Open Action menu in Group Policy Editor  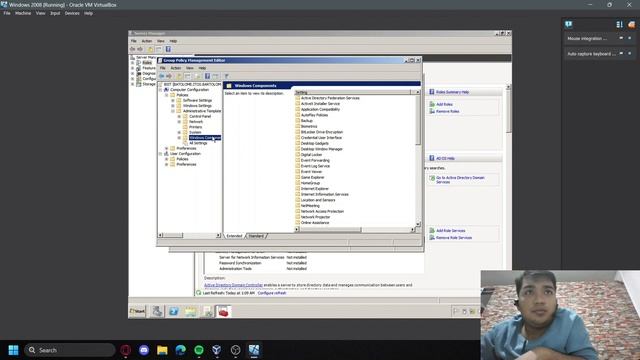pos(176,68)
